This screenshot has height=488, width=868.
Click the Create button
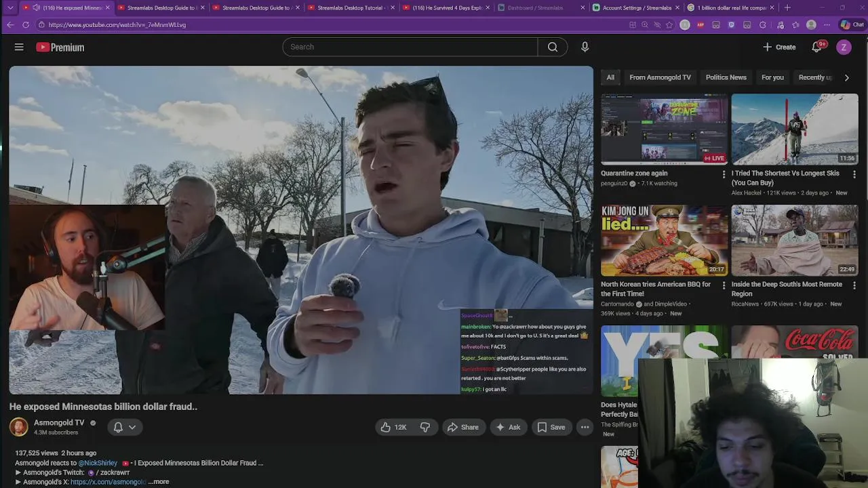779,47
